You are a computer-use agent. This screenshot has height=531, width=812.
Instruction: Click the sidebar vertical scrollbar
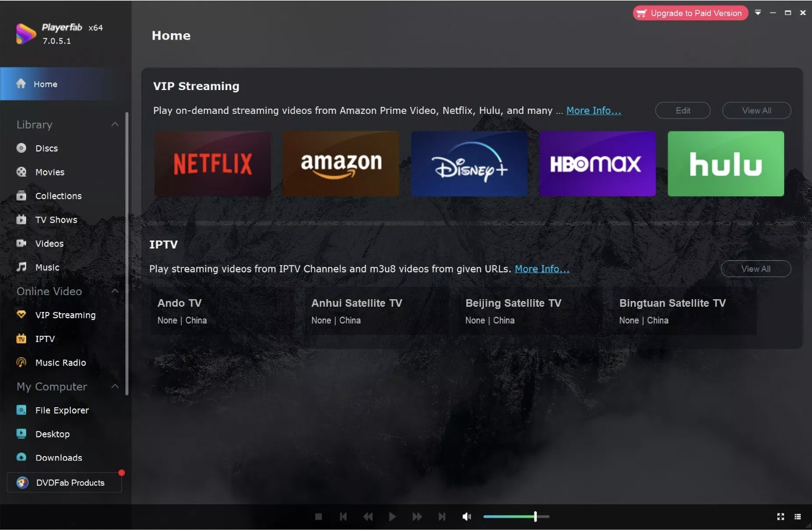coord(127,254)
